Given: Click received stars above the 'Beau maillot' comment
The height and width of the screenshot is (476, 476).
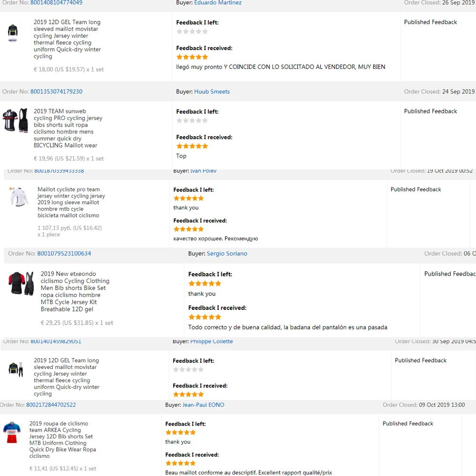Looking at the screenshot, I should click(x=180, y=463).
